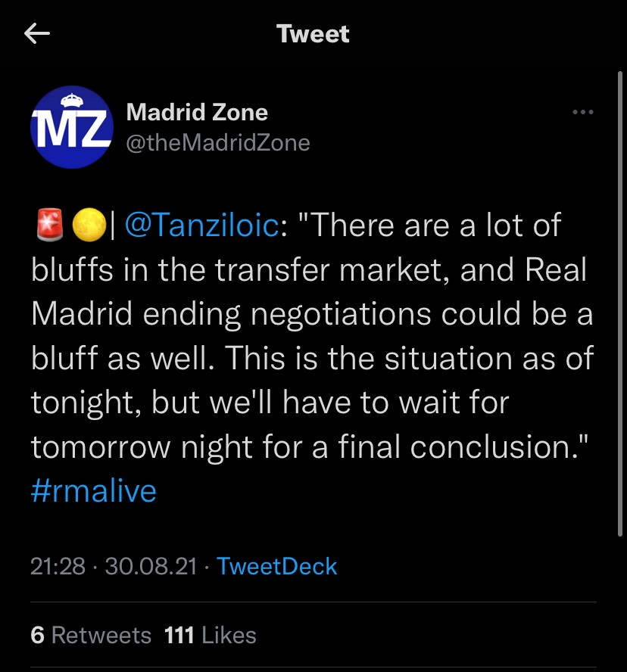Screen dimensions: 627x672
Task: Open the three-dot more options menu
Action: point(582,113)
